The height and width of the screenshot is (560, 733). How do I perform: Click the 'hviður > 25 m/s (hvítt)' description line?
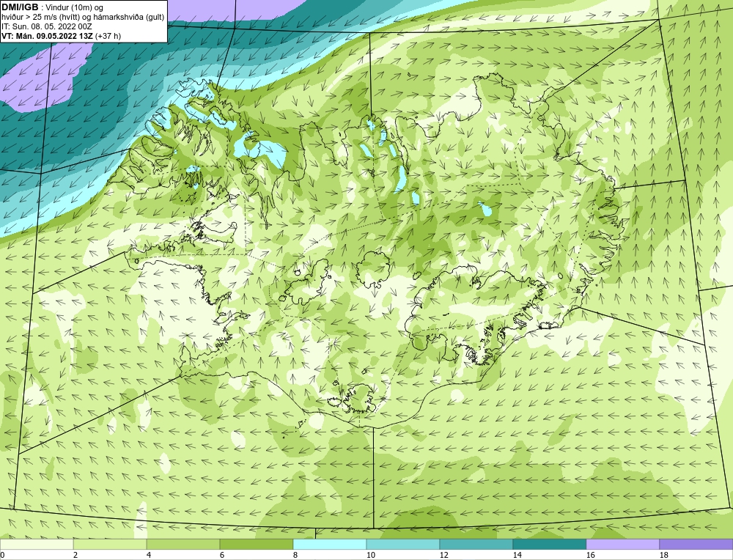click(83, 18)
